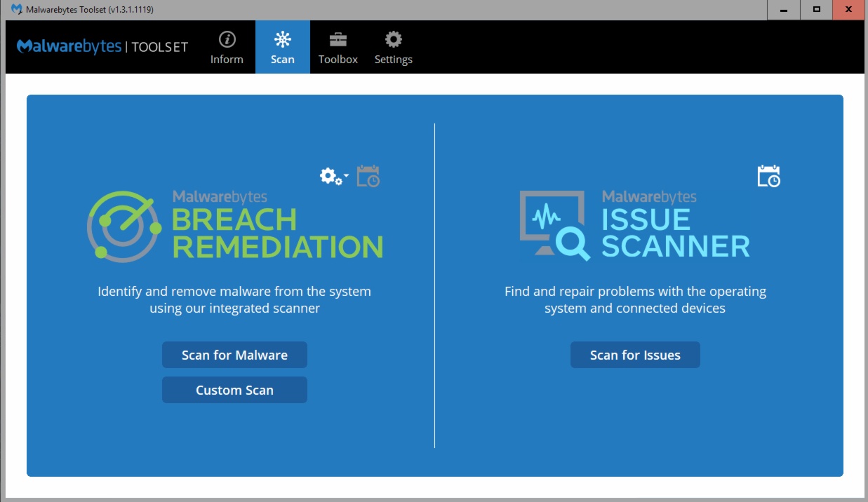Click the ISSUE SCANNER heading text
868x502 pixels.
tap(676, 233)
